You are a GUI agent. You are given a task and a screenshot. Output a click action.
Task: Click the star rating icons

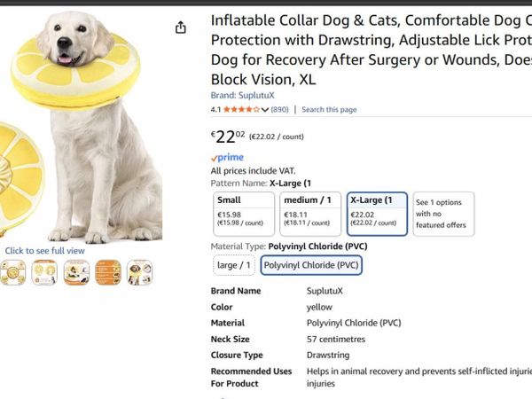pyautogui.click(x=239, y=110)
